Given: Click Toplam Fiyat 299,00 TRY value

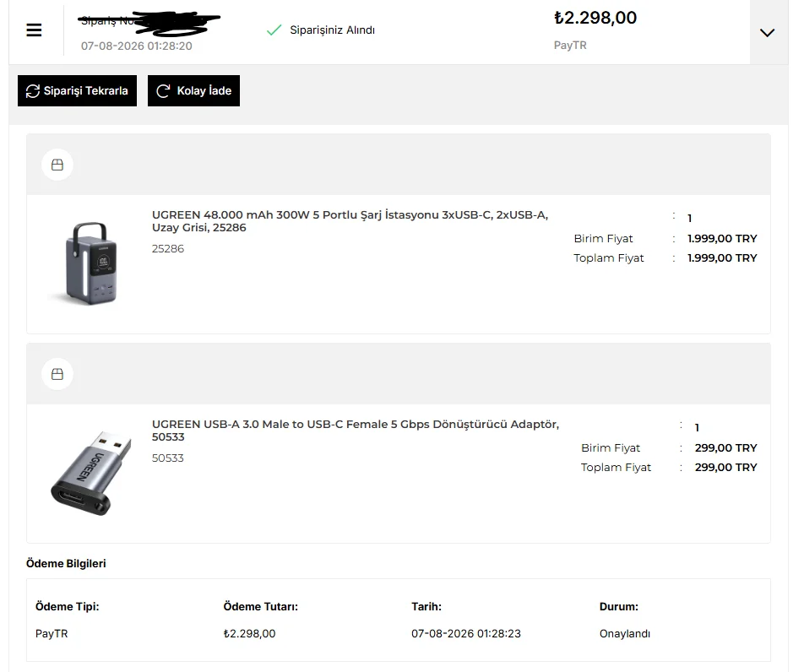Looking at the screenshot, I should pos(725,468).
